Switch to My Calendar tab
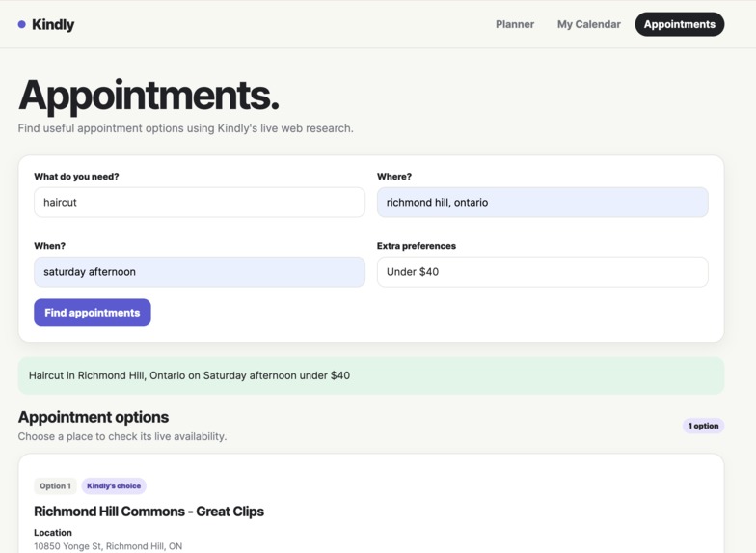 click(588, 24)
